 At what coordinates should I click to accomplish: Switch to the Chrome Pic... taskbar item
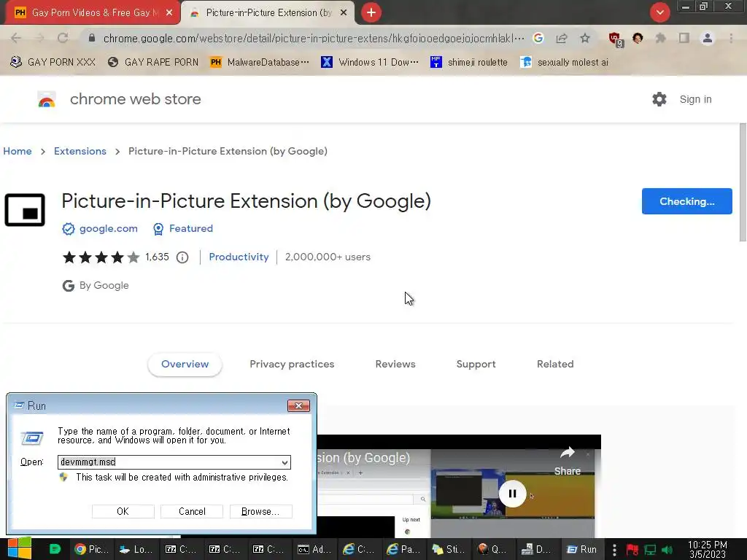91,550
